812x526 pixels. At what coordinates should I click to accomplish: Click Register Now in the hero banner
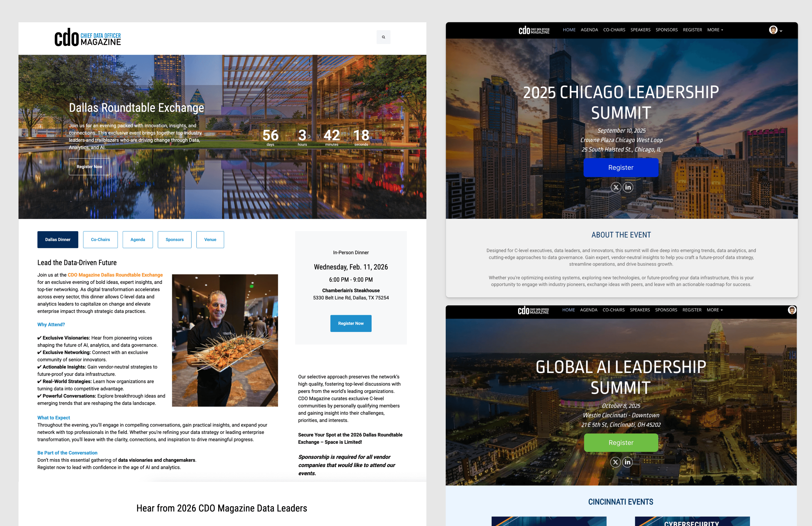(x=89, y=167)
